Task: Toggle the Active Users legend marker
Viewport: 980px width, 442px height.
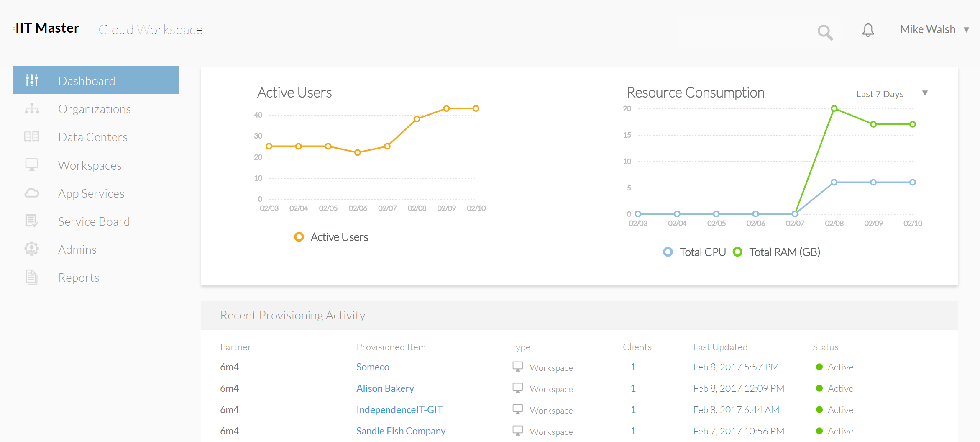Action: pyautogui.click(x=299, y=237)
